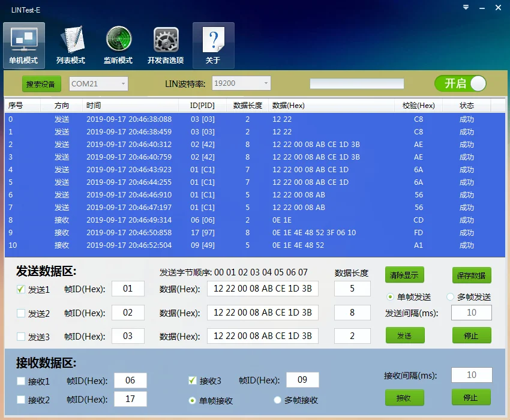Viewport: 510px width, 420px height.
Task: Click the 方向 column header
Action: (x=62, y=105)
